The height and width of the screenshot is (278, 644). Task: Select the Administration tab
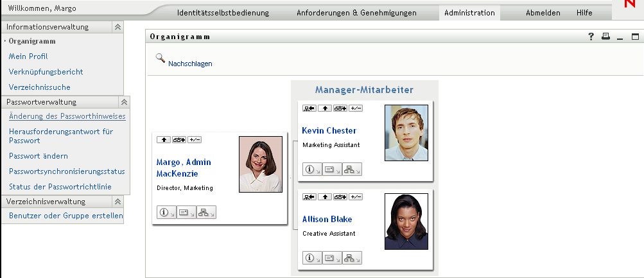tap(469, 13)
